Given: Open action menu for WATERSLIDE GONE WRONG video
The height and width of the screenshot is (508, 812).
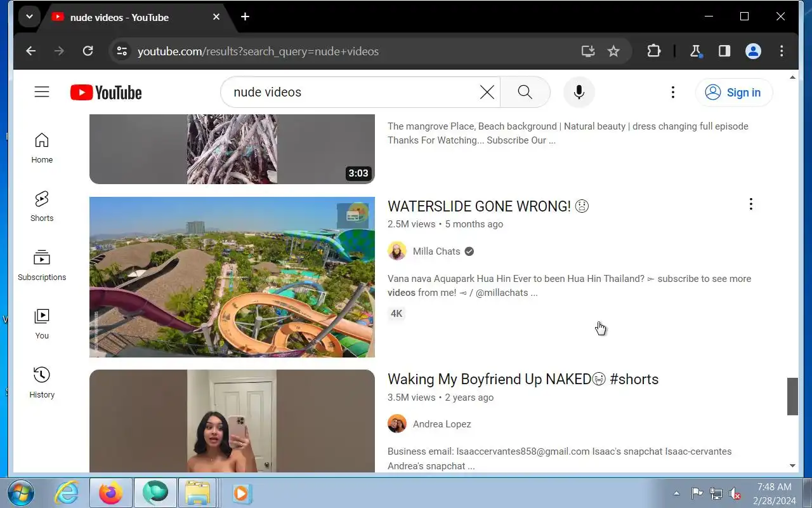Looking at the screenshot, I should point(750,204).
